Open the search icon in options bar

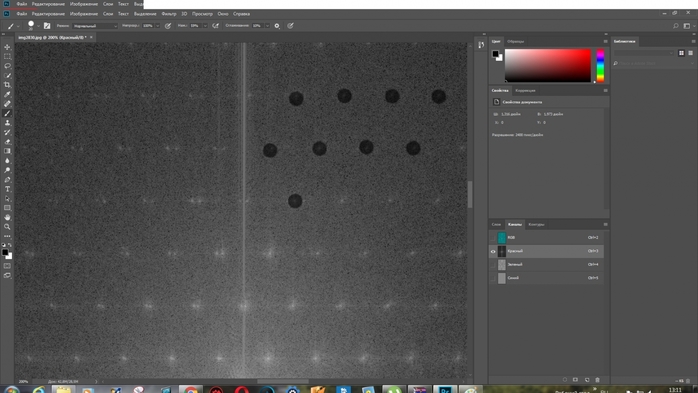click(675, 26)
